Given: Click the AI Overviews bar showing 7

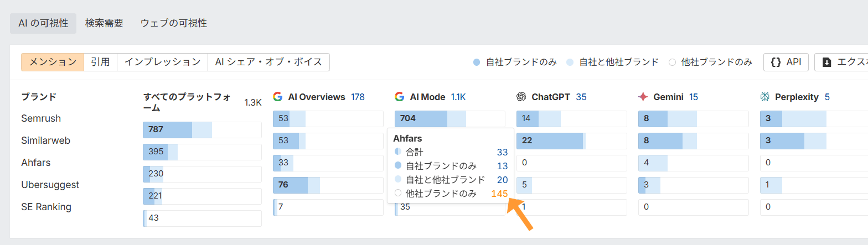Looking at the screenshot, I should pyautogui.click(x=328, y=207).
